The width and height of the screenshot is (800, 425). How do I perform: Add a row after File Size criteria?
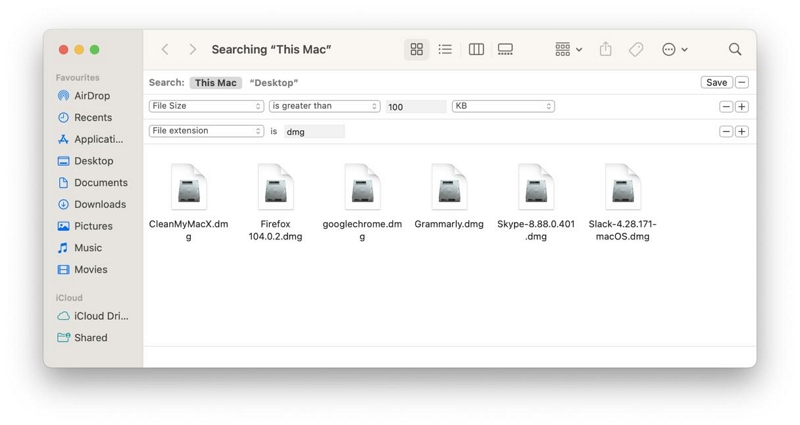(x=742, y=107)
